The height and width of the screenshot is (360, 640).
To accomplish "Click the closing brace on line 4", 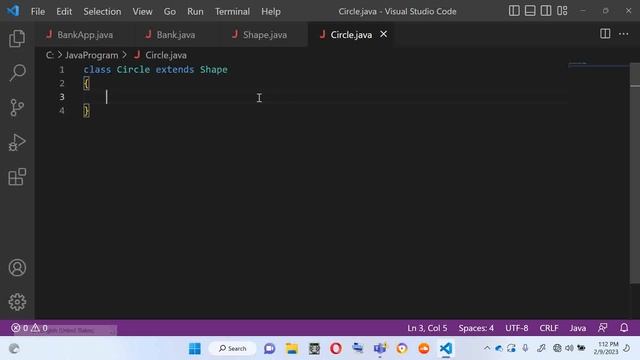I will 86,111.
